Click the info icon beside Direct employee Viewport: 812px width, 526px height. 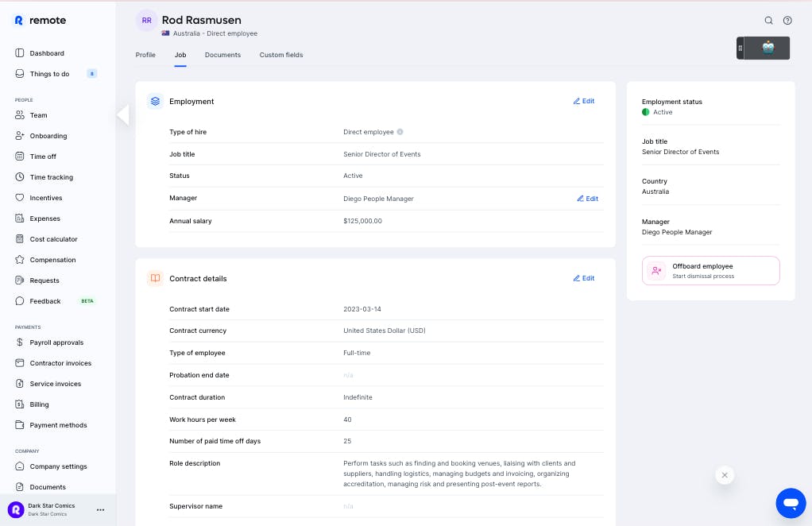pyautogui.click(x=400, y=132)
